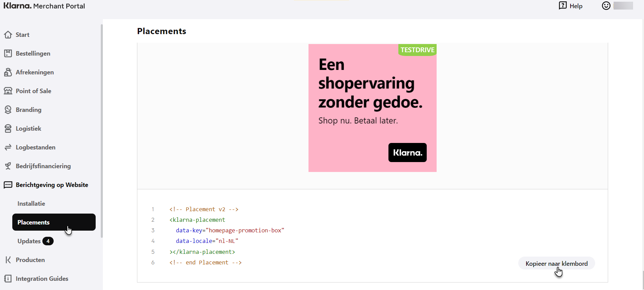Click the Placement v2 comment line

tap(204, 209)
